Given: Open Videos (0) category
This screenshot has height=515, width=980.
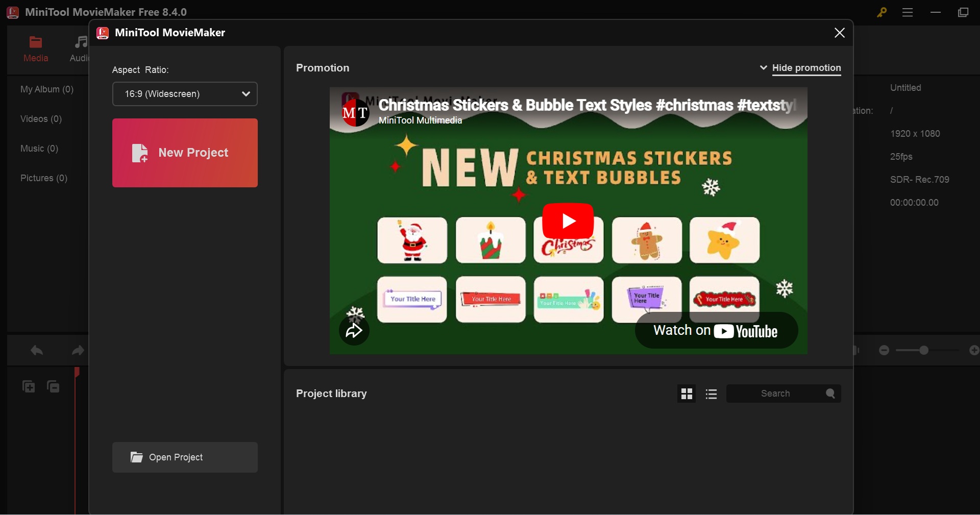Looking at the screenshot, I should tap(41, 119).
